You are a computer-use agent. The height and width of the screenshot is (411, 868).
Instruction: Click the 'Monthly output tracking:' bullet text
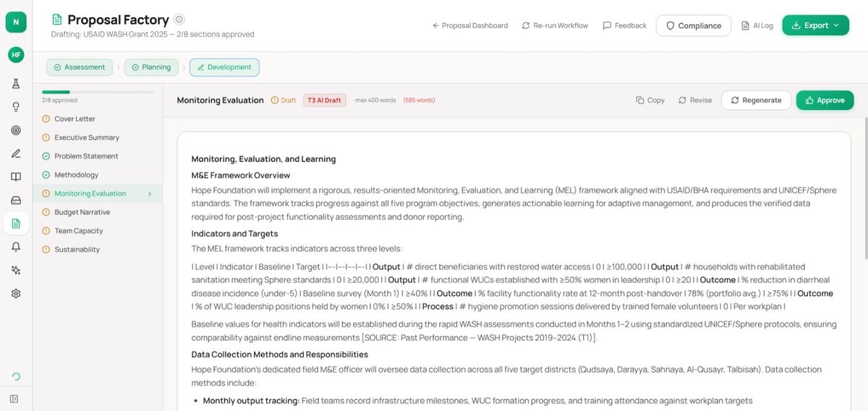[251, 401]
